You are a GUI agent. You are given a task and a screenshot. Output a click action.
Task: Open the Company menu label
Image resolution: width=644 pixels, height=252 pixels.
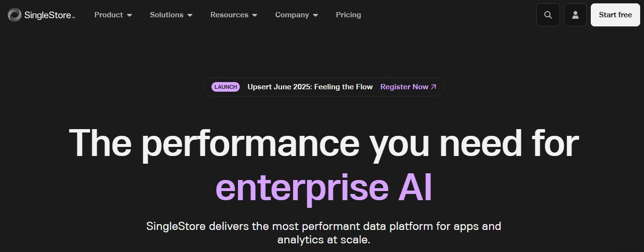coord(292,15)
